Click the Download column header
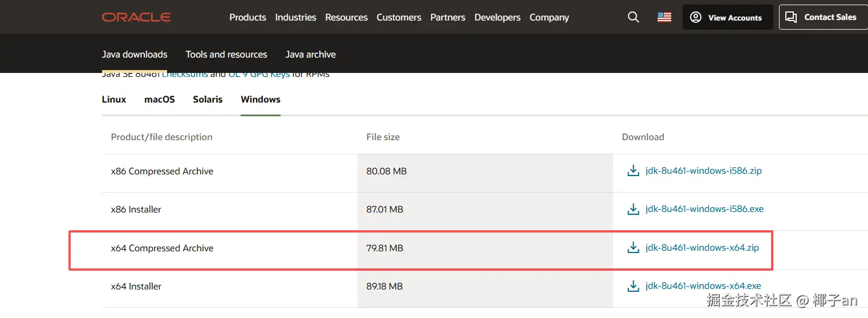 point(643,137)
